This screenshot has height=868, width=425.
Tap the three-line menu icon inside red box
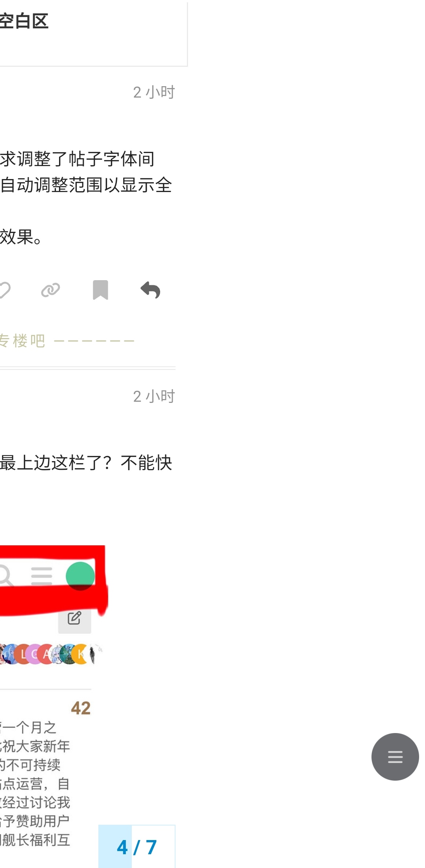[42, 576]
